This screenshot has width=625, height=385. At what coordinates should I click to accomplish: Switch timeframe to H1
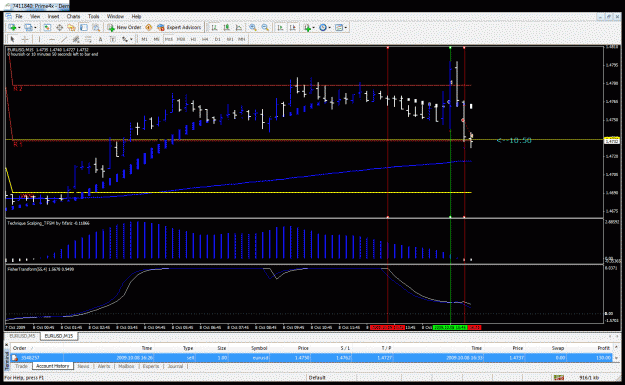(x=193, y=39)
